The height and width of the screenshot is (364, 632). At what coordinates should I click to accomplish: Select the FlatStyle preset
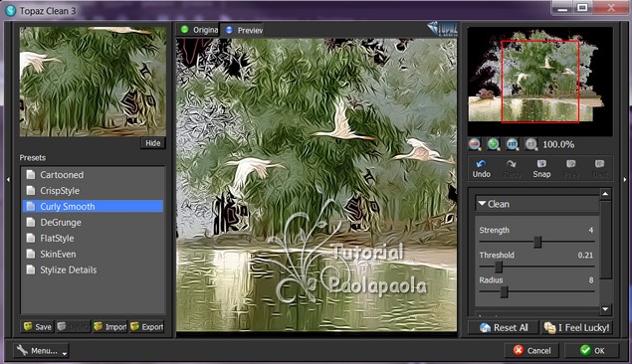click(94, 238)
